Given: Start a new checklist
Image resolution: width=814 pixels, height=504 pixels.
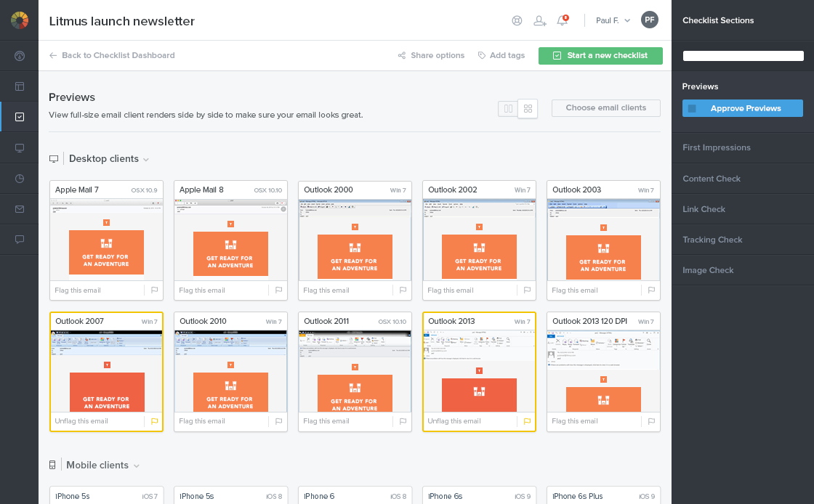Looking at the screenshot, I should click(600, 56).
